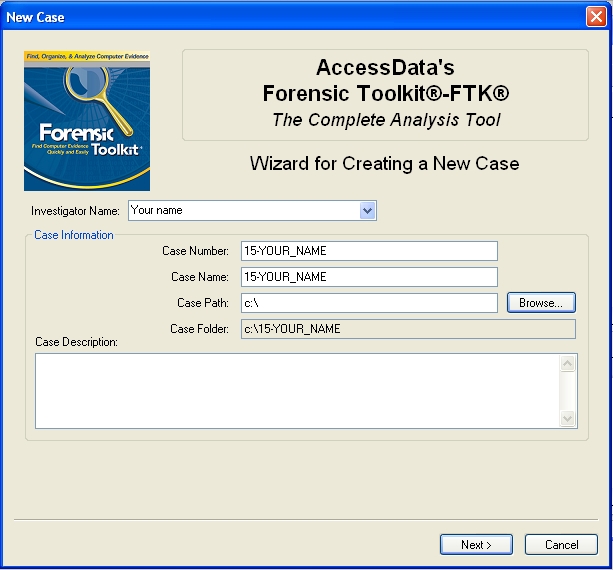
Task: Click the Case Name input field
Action: pyautogui.click(x=369, y=277)
